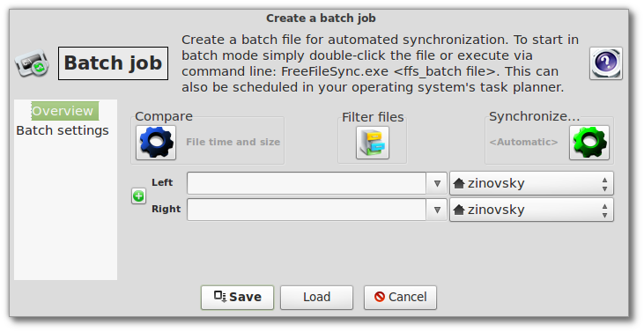Add a folder pair with green plus
Viewport: 644px width, 332px height.
(139, 196)
